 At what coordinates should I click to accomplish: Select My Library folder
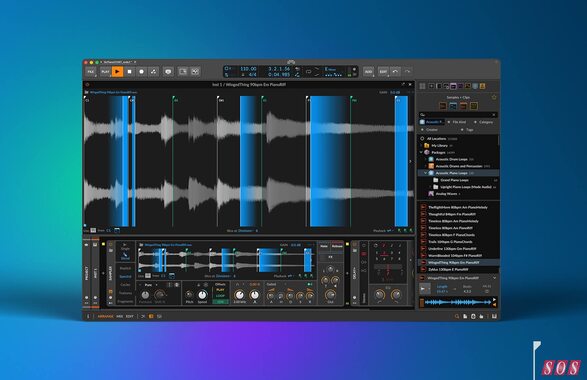[x=458, y=145]
